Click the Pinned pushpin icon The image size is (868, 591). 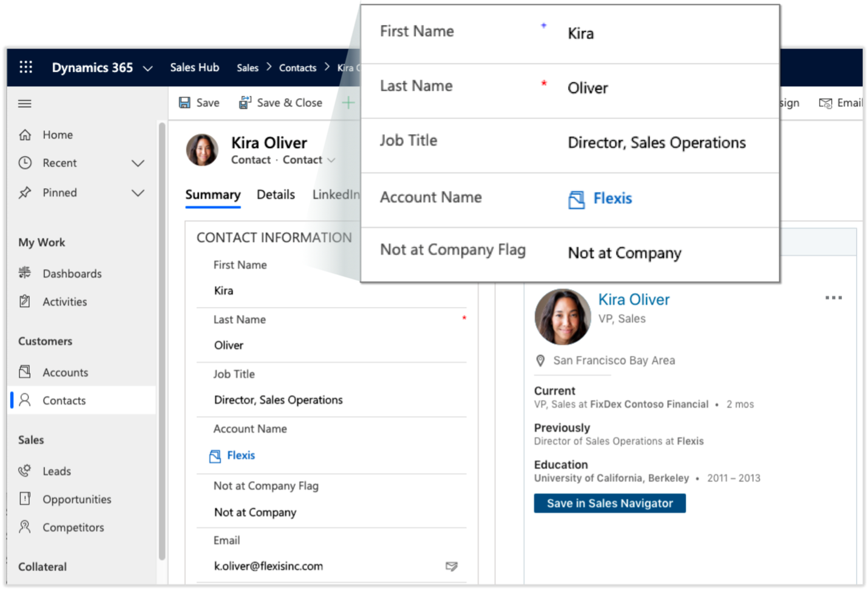(x=25, y=192)
